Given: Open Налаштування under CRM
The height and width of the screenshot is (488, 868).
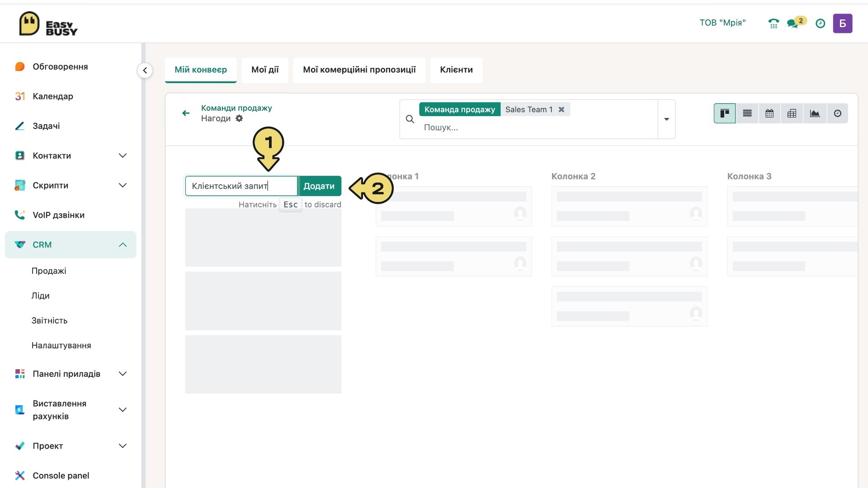Looking at the screenshot, I should (61, 345).
